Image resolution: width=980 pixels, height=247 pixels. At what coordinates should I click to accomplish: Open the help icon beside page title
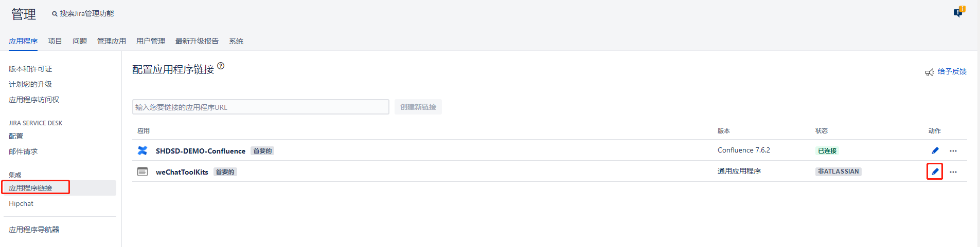[221, 66]
